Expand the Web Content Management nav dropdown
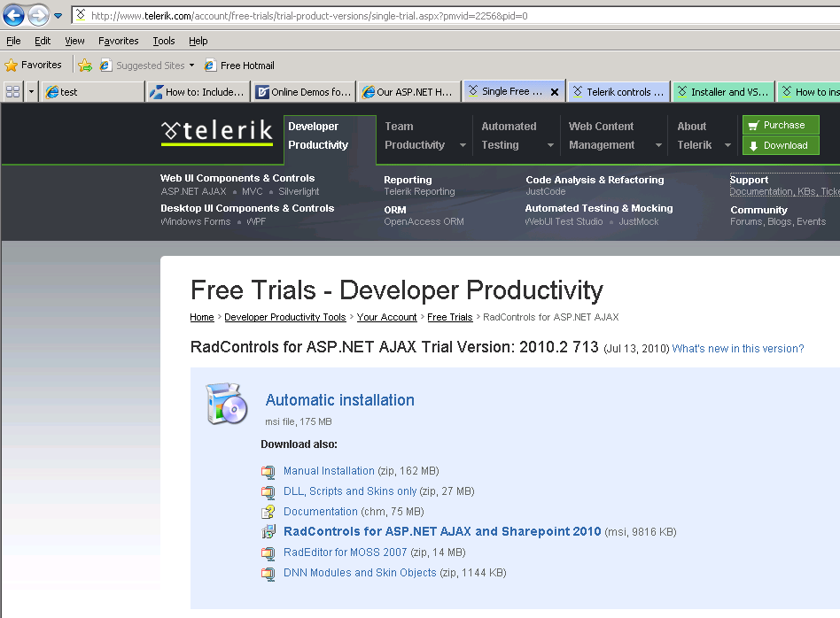 click(x=658, y=145)
